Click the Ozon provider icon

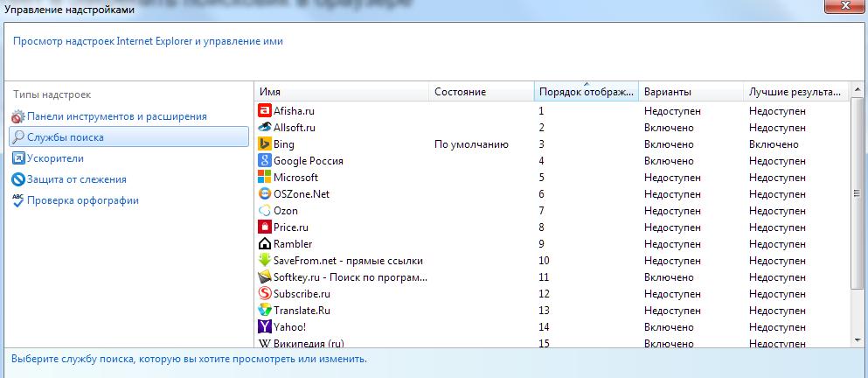(265, 211)
